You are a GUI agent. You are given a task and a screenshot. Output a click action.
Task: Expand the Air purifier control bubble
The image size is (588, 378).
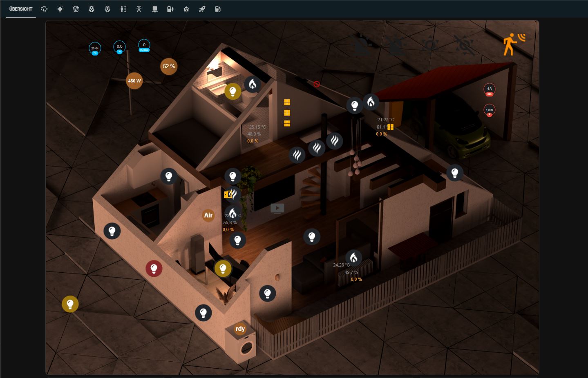208,215
